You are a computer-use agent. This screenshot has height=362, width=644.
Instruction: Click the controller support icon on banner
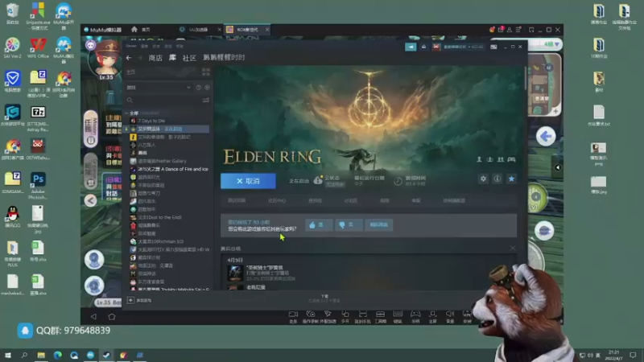[x=511, y=159]
